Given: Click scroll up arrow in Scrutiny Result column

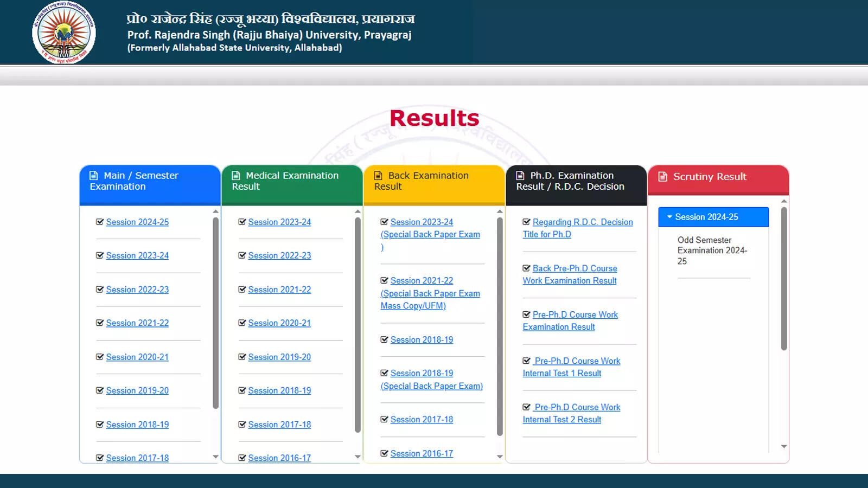Looking at the screenshot, I should 784,201.
